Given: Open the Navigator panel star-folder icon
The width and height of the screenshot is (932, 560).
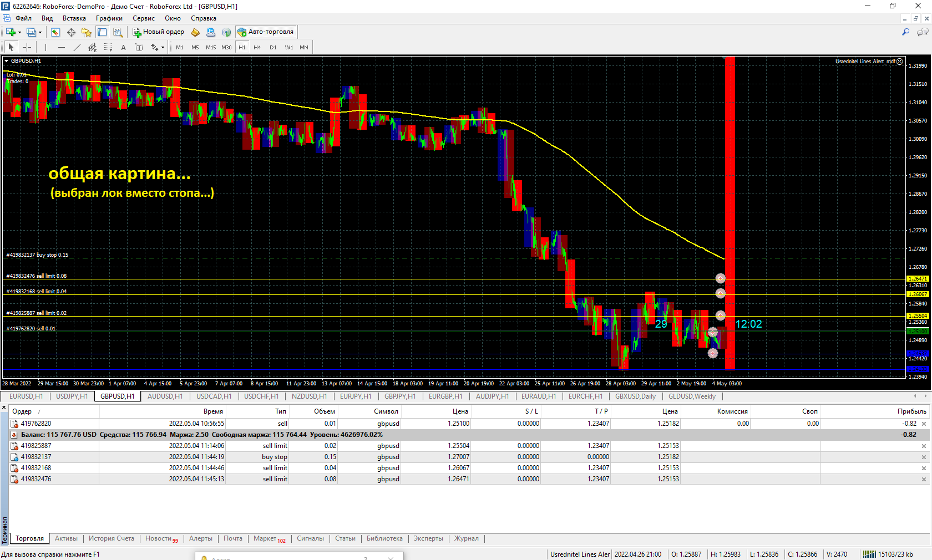Looking at the screenshot, I should coord(86,32).
